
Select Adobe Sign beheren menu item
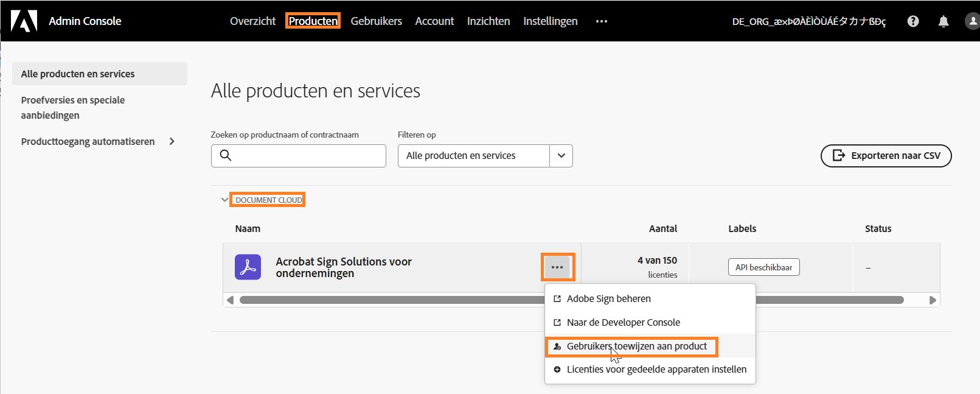[650, 299]
